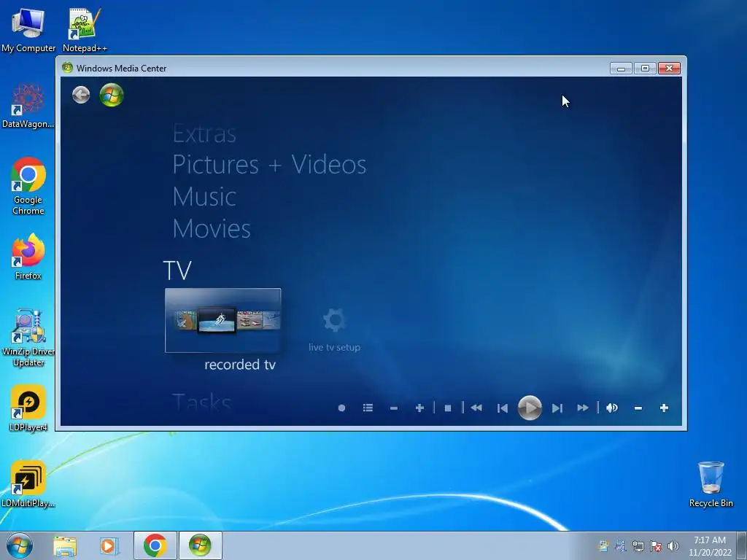Click the Windows Media Center title bar icon
The image size is (747, 560).
(x=67, y=68)
